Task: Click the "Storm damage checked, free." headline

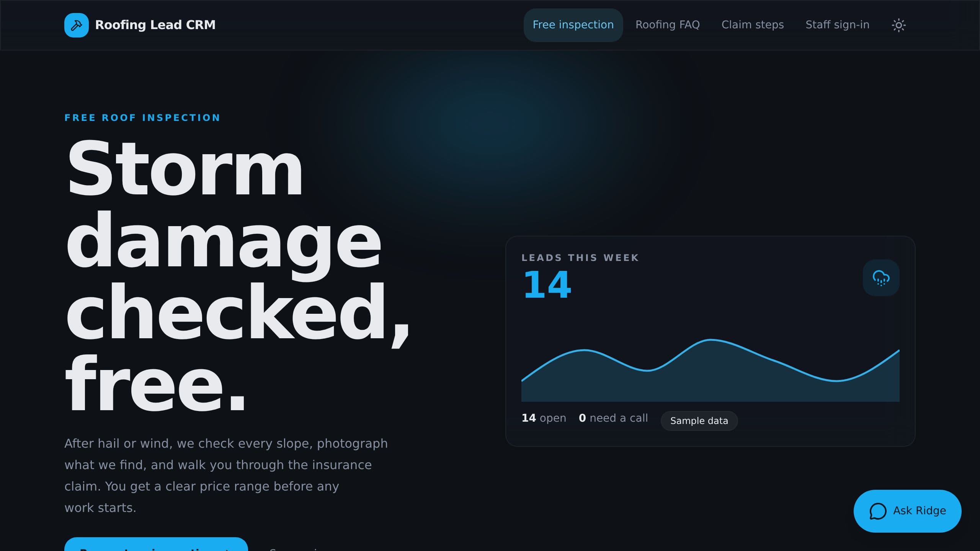Action: (x=237, y=276)
